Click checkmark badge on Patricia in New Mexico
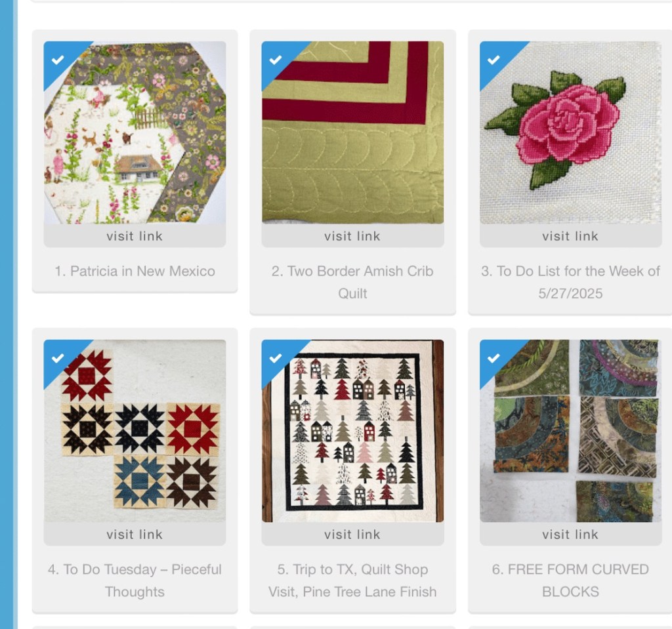 [58, 60]
